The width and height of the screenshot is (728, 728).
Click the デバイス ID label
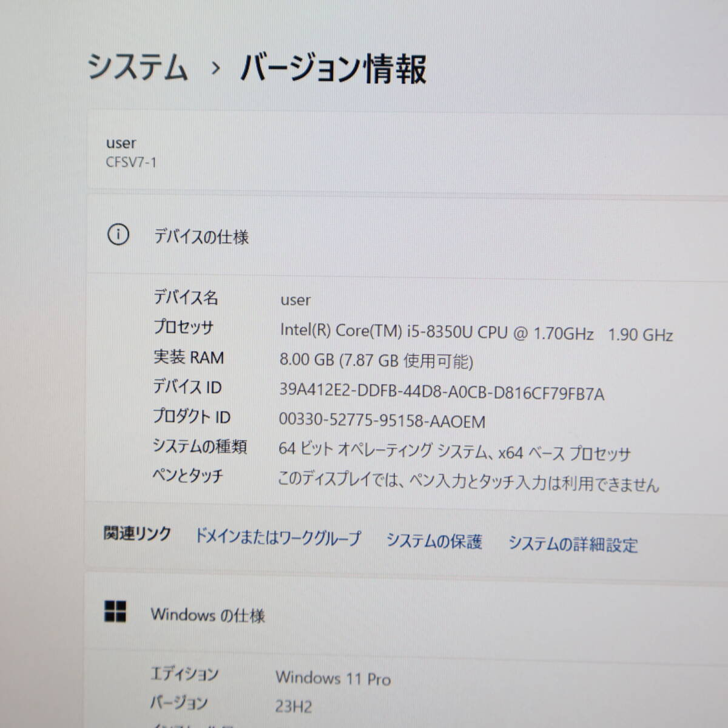click(x=187, y=386)
